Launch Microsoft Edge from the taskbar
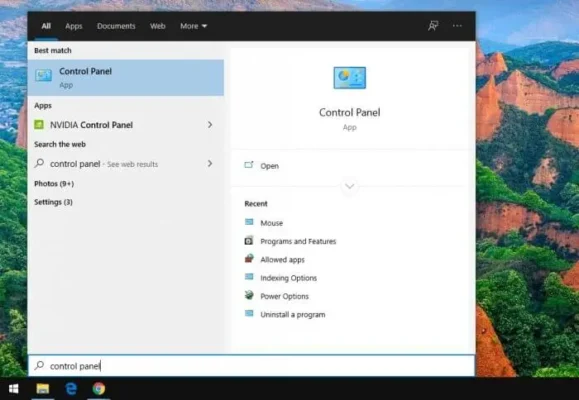 (x=71, y=389)
